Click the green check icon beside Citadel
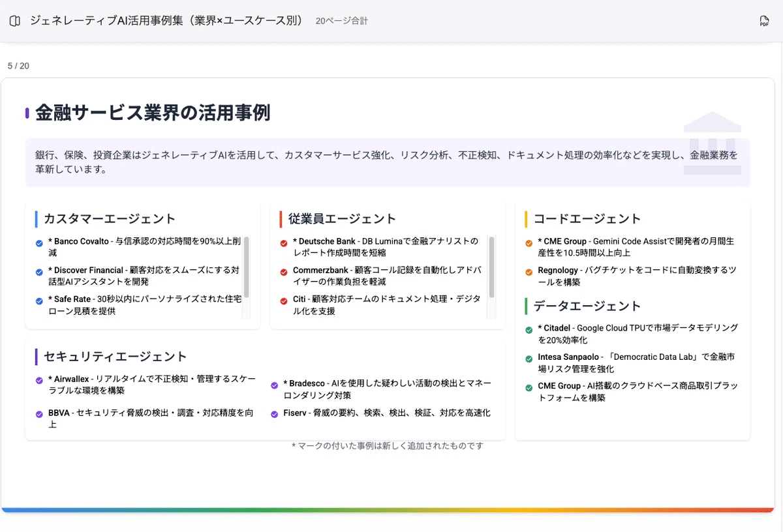The height and width of the screenshot is (532, 783). pos(529,330)
